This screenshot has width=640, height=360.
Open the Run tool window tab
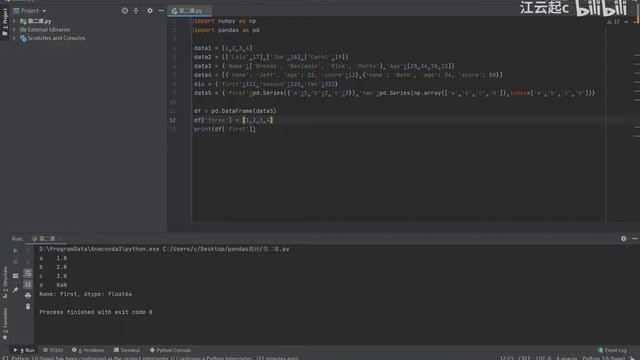click(24, 350)
